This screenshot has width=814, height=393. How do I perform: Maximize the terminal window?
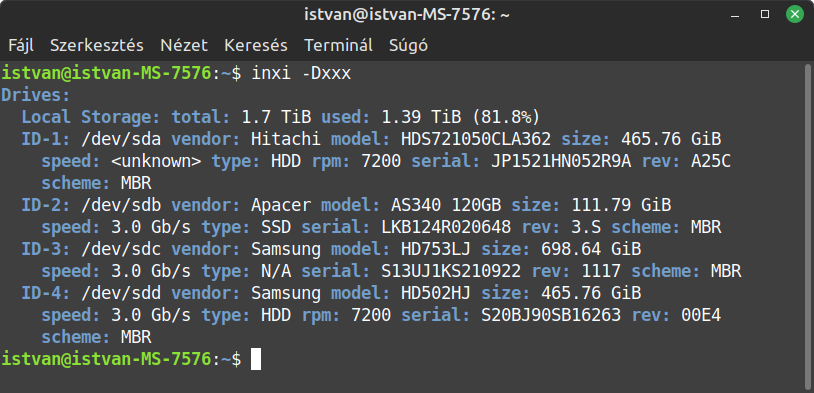tap(765, 15)
